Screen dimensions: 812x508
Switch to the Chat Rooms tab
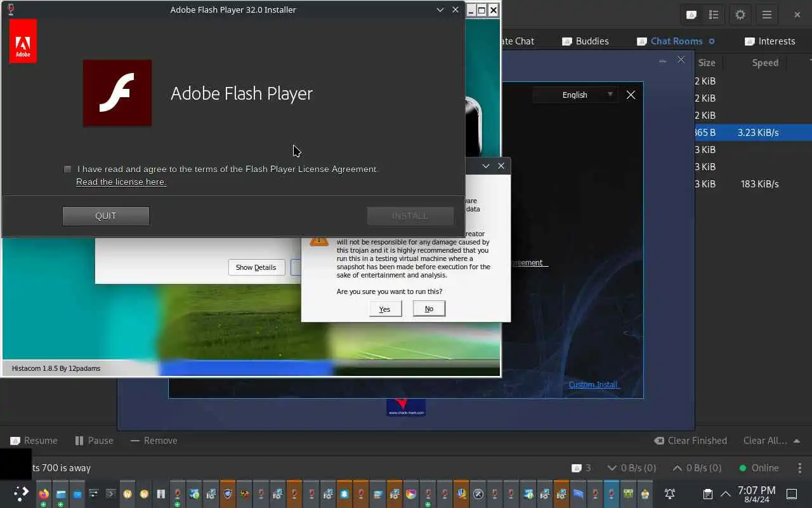pyautogui.click(x=676, y=41)
